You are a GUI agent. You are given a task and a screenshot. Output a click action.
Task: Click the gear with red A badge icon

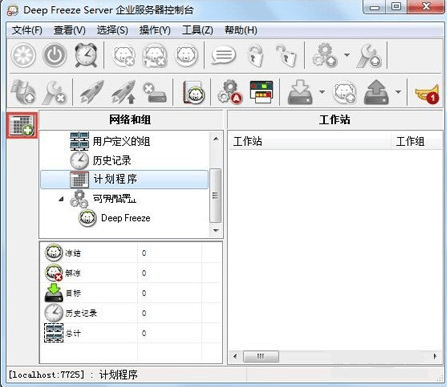[x=229, y=92]
